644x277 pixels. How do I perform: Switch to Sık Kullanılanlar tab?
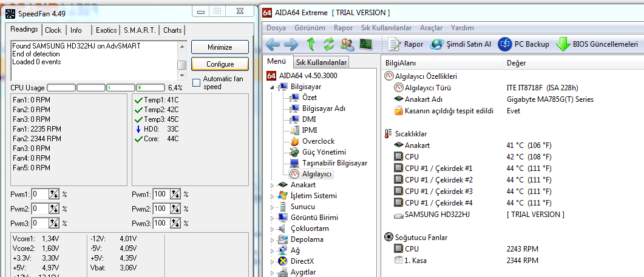[x=321, y=62]
